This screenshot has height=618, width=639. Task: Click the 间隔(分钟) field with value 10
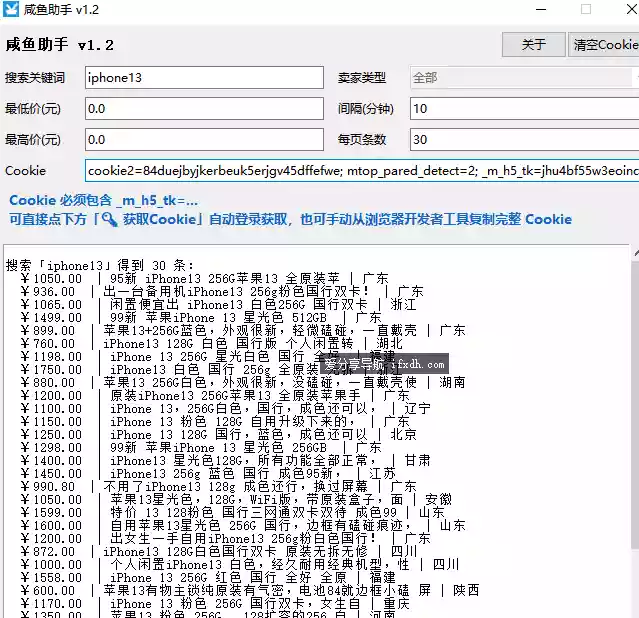pyautogui.click(x=524, y=108)
